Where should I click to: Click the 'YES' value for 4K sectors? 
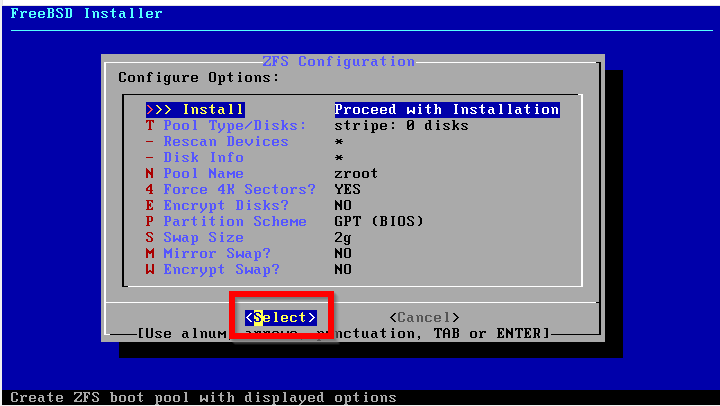point(348,190)
